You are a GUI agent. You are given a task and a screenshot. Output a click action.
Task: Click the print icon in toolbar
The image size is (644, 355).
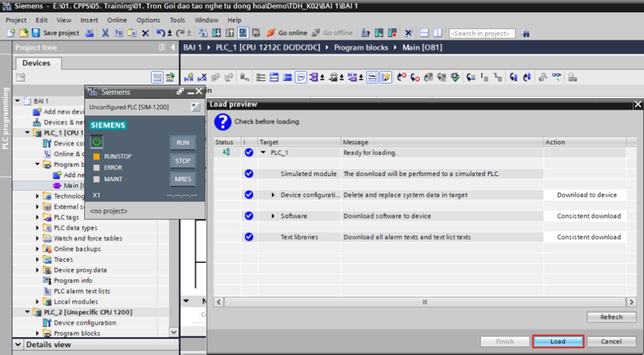click(90, 33)
